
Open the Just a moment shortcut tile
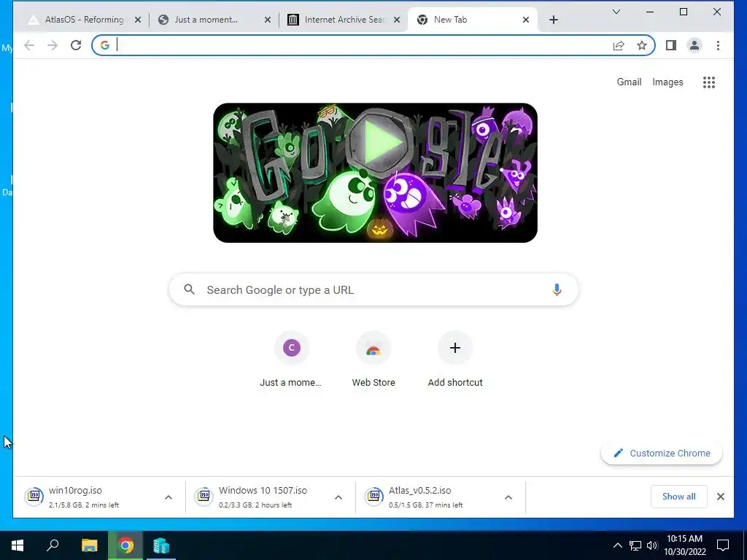tap(291, 359)
